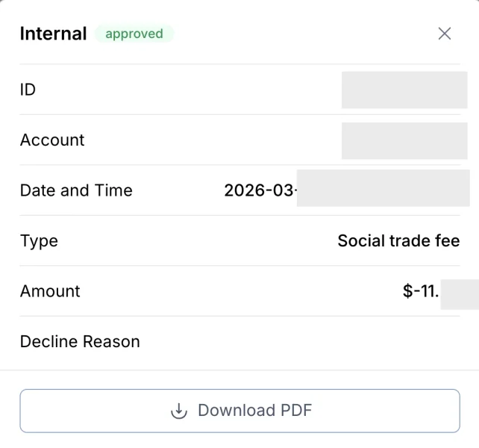Select the Internal dialog title
Screen dimensions: 479x448
53,34
